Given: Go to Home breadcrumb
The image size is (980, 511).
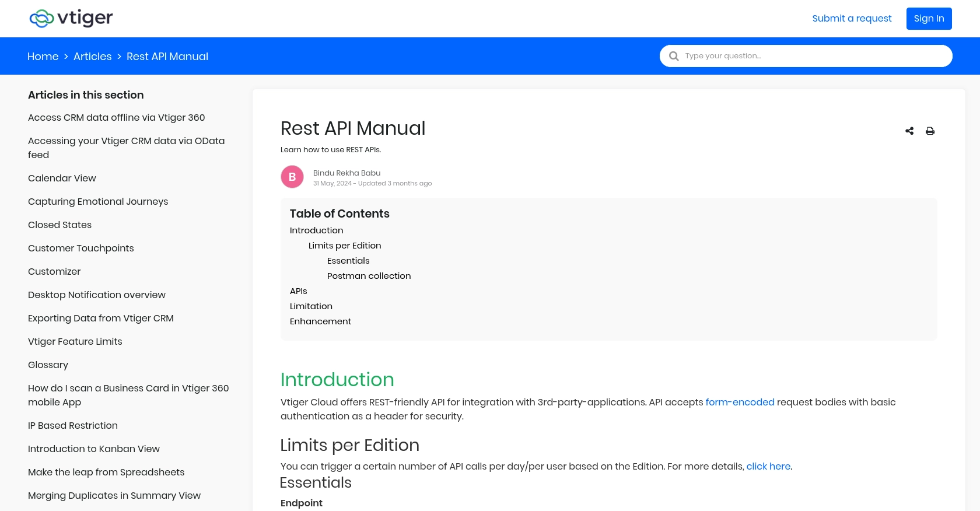Looking at the screenshot, I should 43,57.
